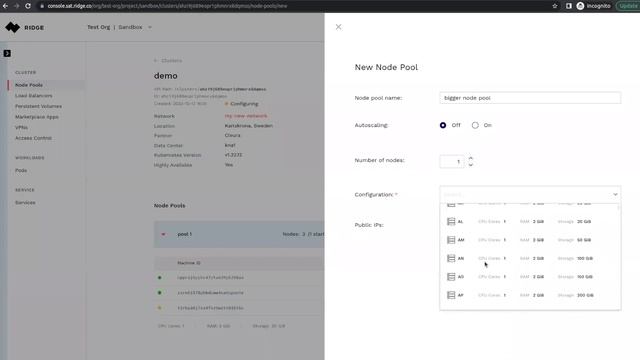Click the Ridge logo icon
Image resolution: width=640 pixels, height=360 pixels.
(x=13, y=27)
